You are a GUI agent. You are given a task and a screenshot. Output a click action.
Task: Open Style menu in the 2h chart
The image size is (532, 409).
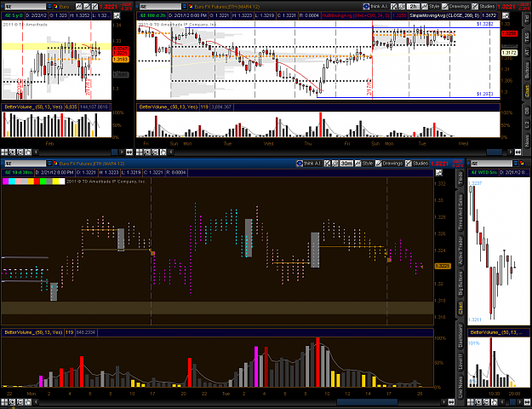tap(431, 7)
